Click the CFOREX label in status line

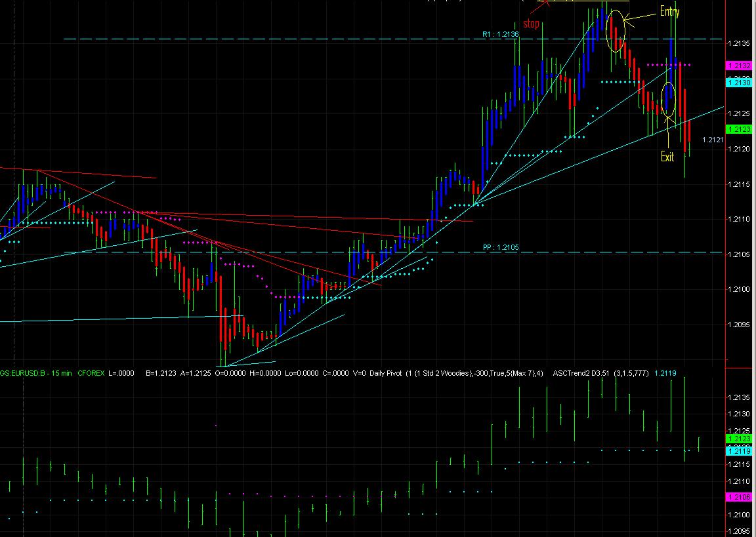click(x=91, y=373)
